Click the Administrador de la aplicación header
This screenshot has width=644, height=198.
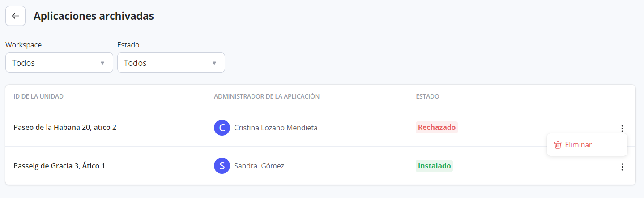point(267,96)
